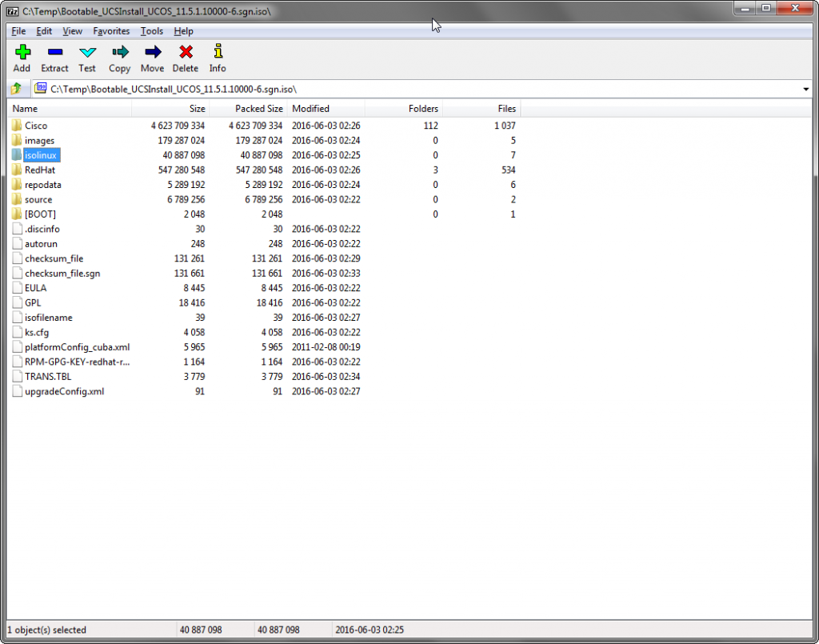Screen dimensions: 819x644
Task: Open the Tools menu
Action: click(x=151, y=31)
